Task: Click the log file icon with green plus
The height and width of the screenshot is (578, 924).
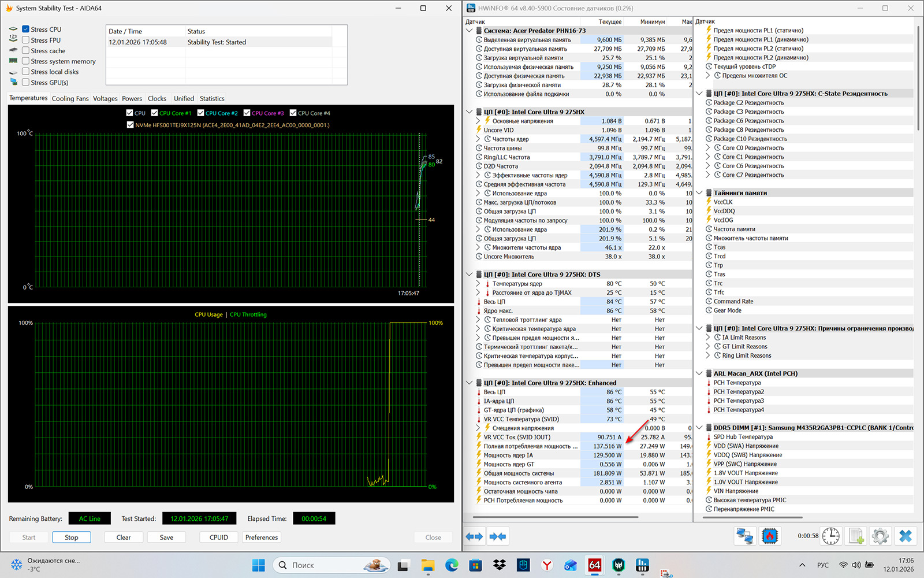Action: 856,536
